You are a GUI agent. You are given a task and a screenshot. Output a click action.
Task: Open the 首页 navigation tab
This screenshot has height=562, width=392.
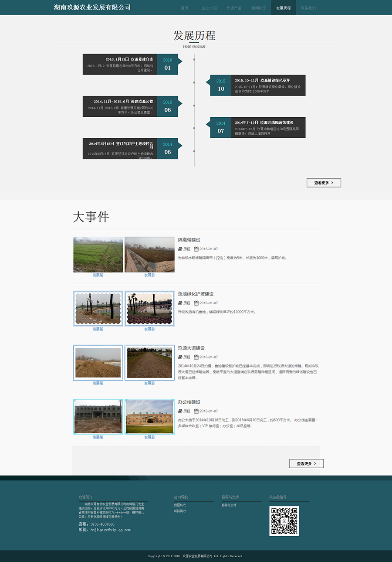[185, 8]
